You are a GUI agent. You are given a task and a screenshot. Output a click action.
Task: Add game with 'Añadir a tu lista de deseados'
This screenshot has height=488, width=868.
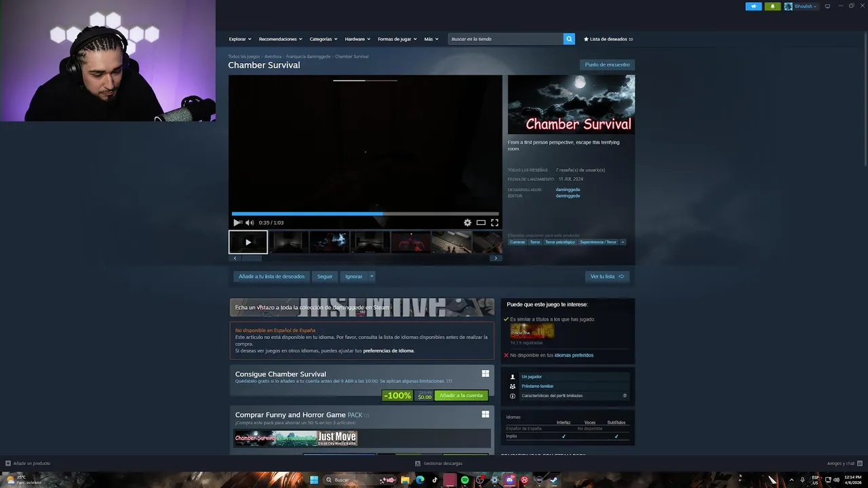coord(271,277)
